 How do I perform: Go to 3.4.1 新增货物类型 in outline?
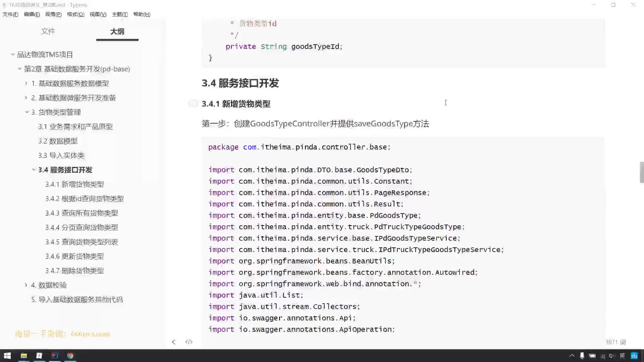pyautogui.click(x=74, y=184)
